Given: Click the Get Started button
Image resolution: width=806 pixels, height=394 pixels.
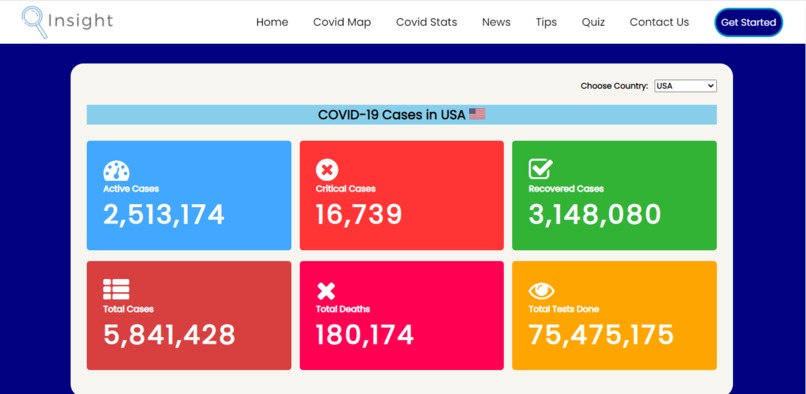Looking at the screenshot, I should pos(748,22).
